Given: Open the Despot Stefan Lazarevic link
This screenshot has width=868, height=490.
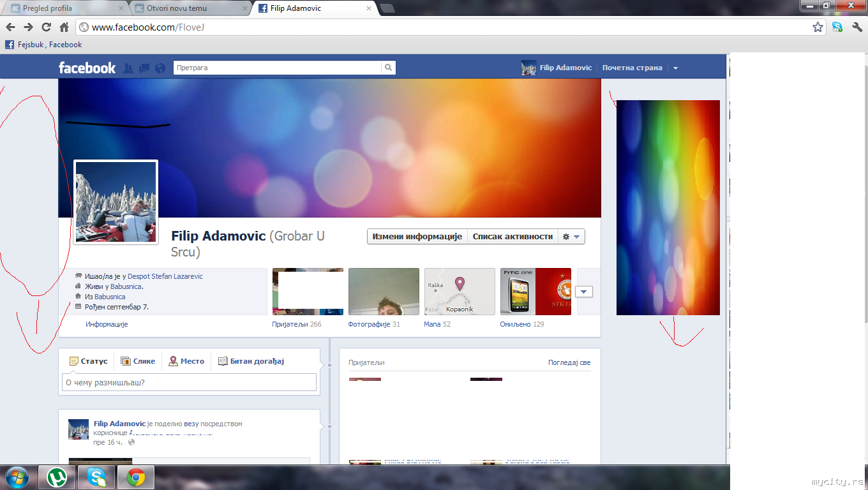Looking at the screenshot, I should click(x=165, y=276).
